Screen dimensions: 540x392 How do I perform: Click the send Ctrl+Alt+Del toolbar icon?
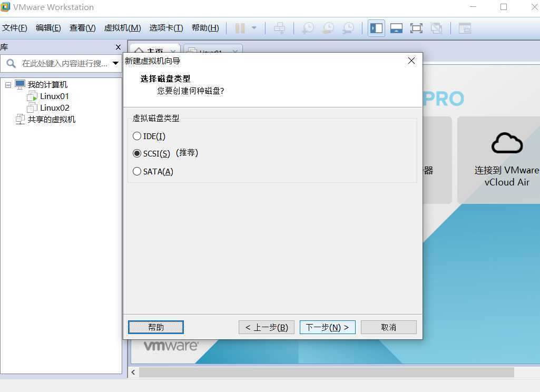pos(279,28)
